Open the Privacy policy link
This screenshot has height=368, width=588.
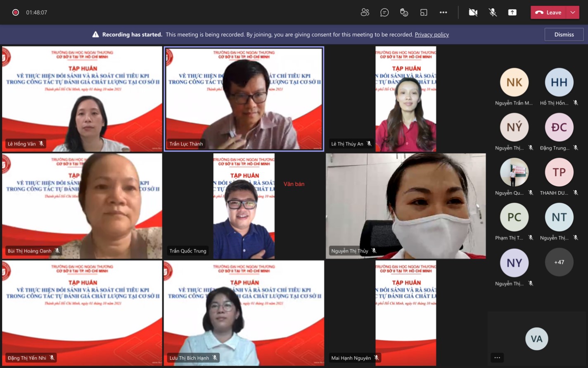(x=432, y=34)
